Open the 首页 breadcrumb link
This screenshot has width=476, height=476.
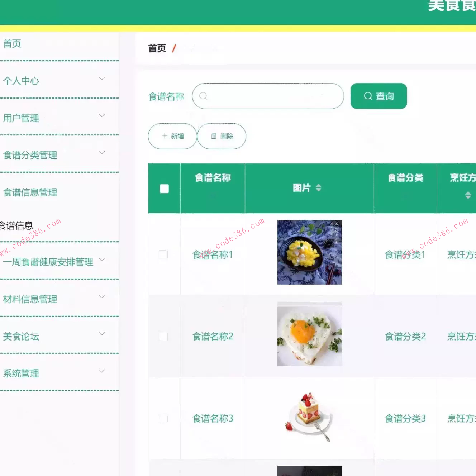tap(157, 48)
